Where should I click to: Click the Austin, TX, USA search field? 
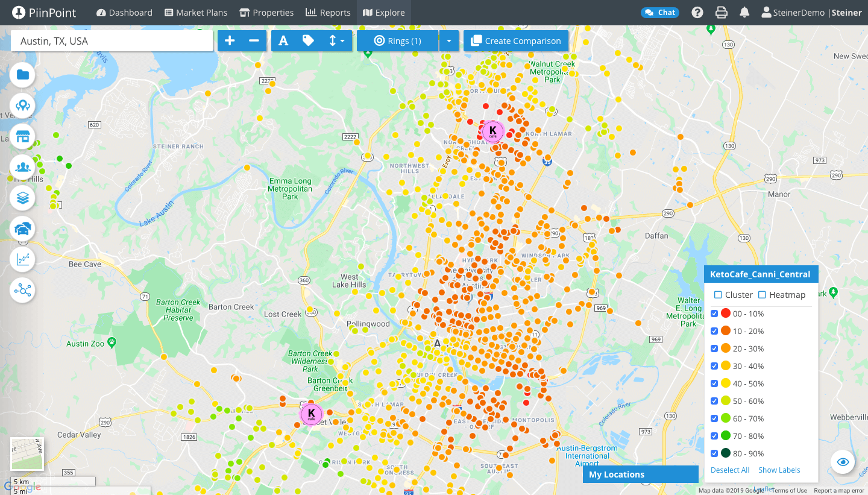[x=112, y=41]
